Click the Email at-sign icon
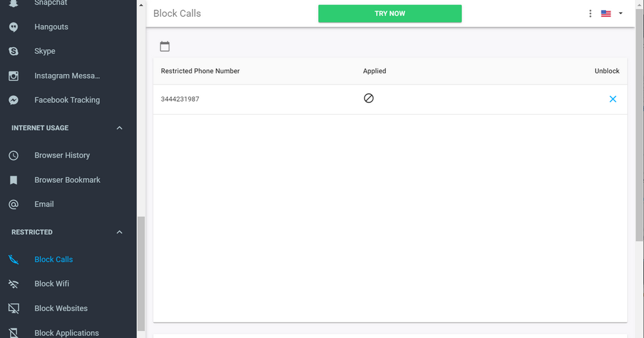 coord(14,204)
